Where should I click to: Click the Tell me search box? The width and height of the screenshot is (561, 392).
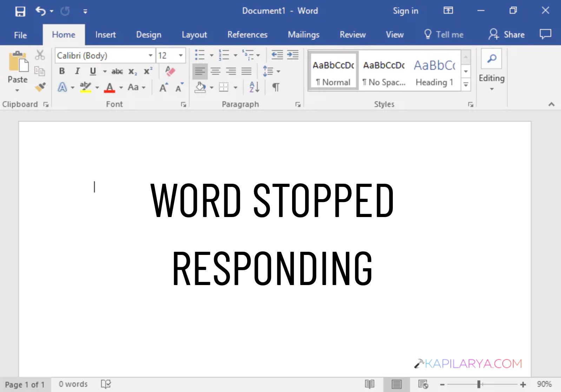point(444,34)
